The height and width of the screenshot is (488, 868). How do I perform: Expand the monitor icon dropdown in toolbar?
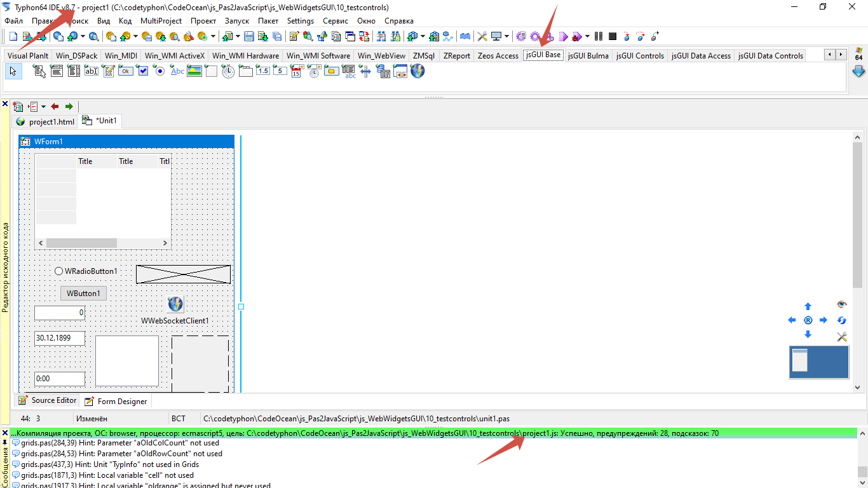point(506,36)
